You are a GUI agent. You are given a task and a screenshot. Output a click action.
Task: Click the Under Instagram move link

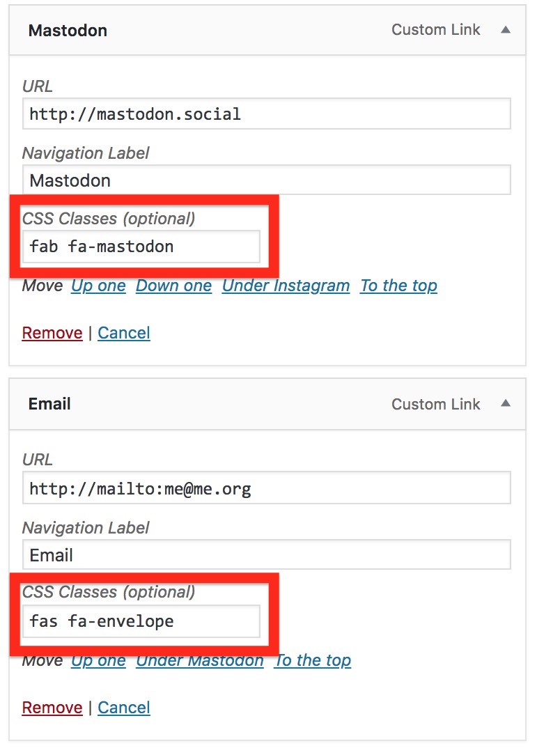point(286,286)
